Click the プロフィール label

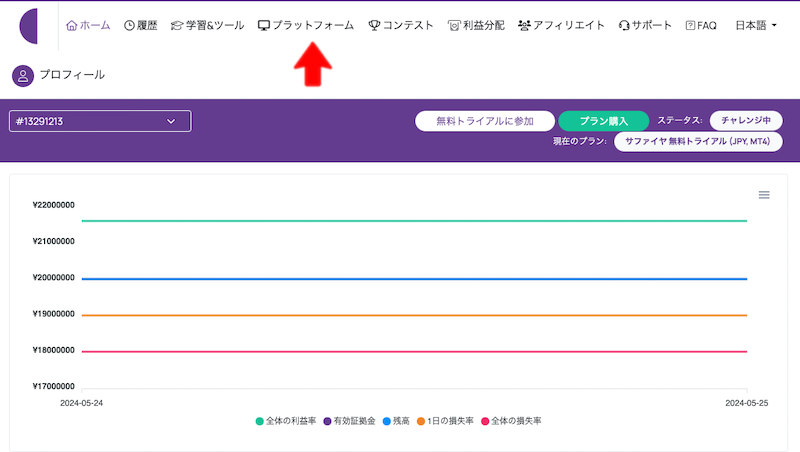click(72, 75)
